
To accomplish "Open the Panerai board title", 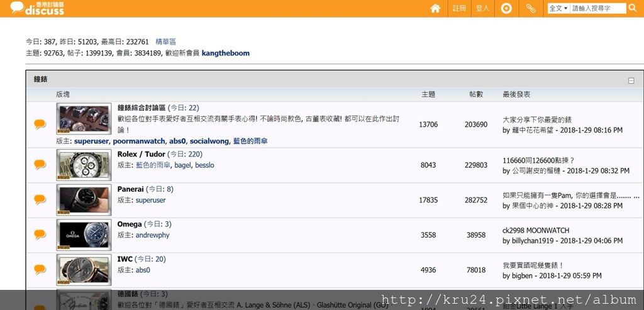I will coord(131,189).
